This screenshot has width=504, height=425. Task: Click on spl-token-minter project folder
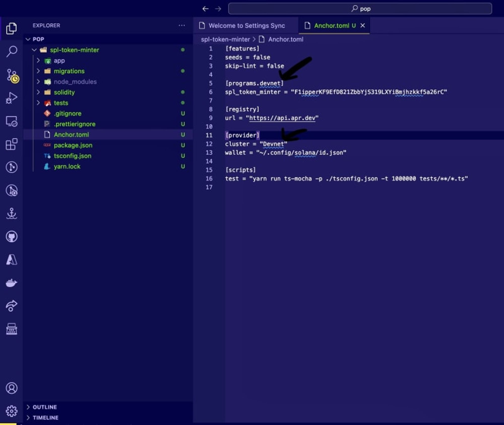click(75, 50)
